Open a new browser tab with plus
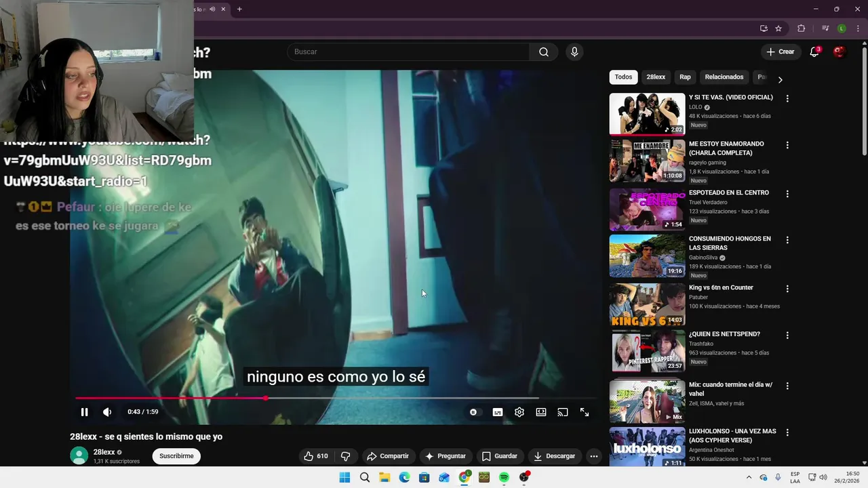This screenshot has width=868, height=488. click(x=239, y=9)
